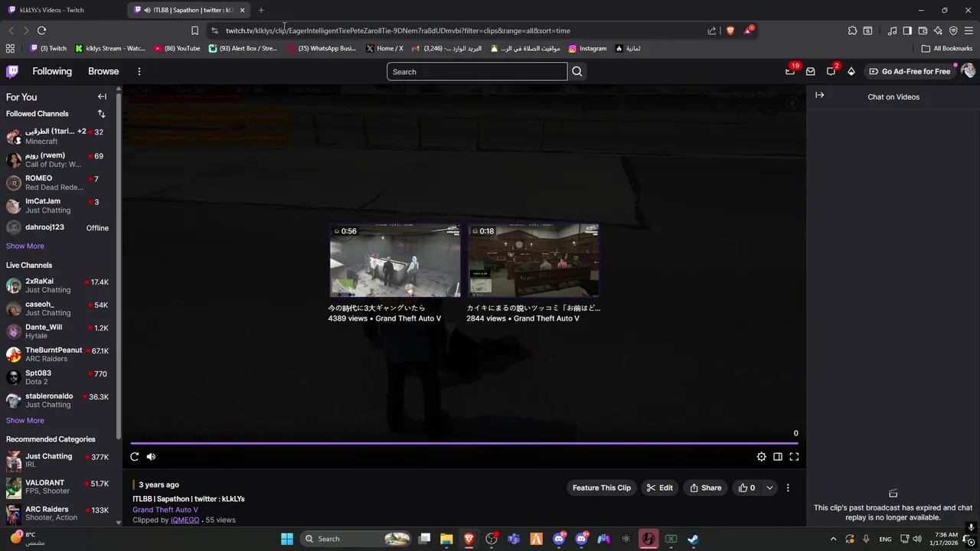Click the Twitch search magnifier button
Screen dimensions: 980x551
pyautogui.click(x=577, y=72)
